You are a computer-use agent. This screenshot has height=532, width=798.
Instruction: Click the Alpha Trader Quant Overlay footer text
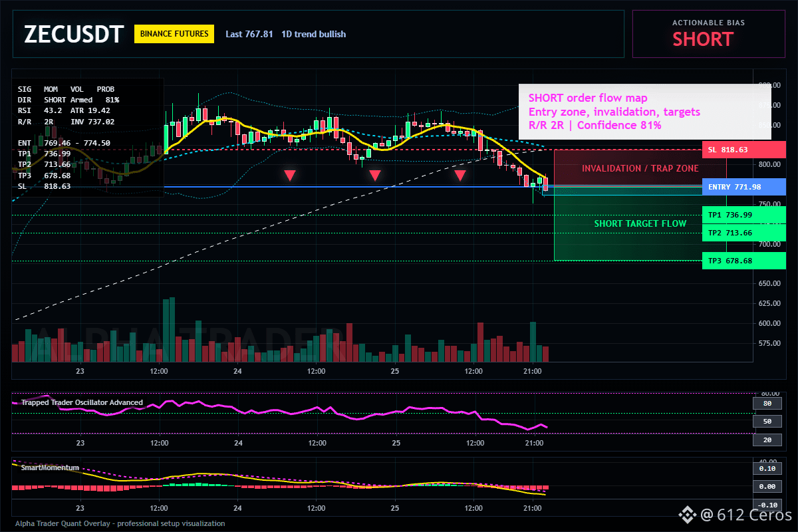pyautogui.click(x=120, y=523)
